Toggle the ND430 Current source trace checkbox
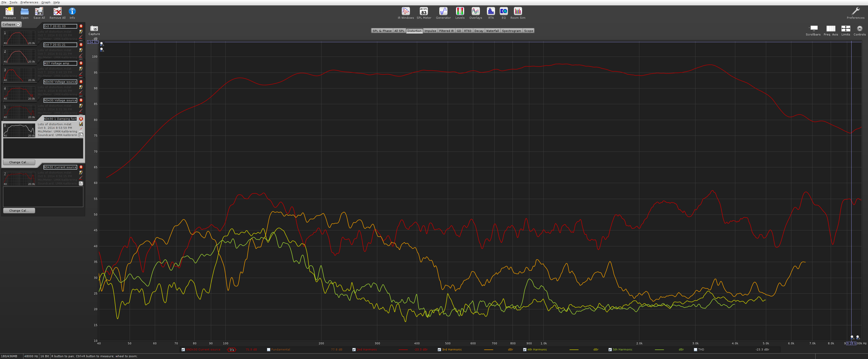 [x=183, y=349]
